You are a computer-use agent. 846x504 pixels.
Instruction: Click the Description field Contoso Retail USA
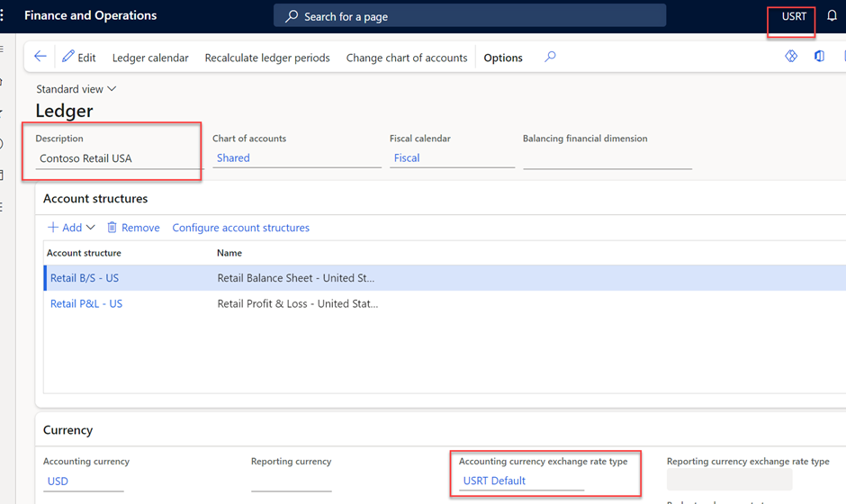118,158
